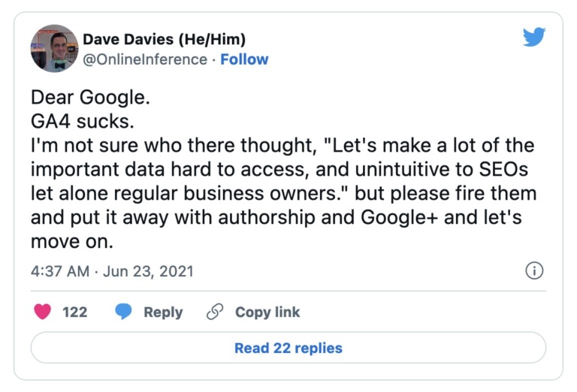Click the chain link icon

tap(215, 312)
